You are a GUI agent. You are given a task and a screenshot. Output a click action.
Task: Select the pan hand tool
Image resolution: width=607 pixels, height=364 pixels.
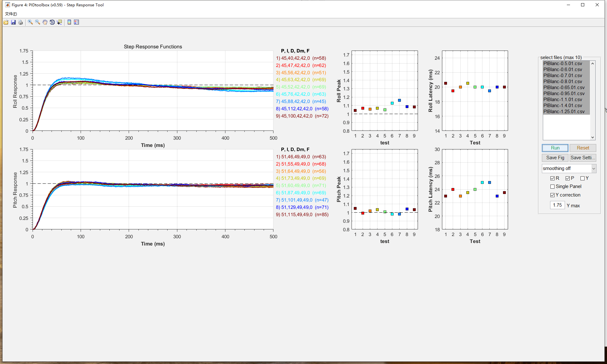pyautogui.click(x=45, y=22)
